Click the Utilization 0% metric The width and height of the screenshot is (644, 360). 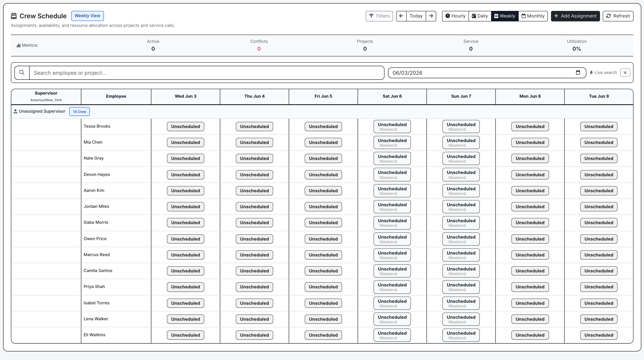click(x=576, y=49)
